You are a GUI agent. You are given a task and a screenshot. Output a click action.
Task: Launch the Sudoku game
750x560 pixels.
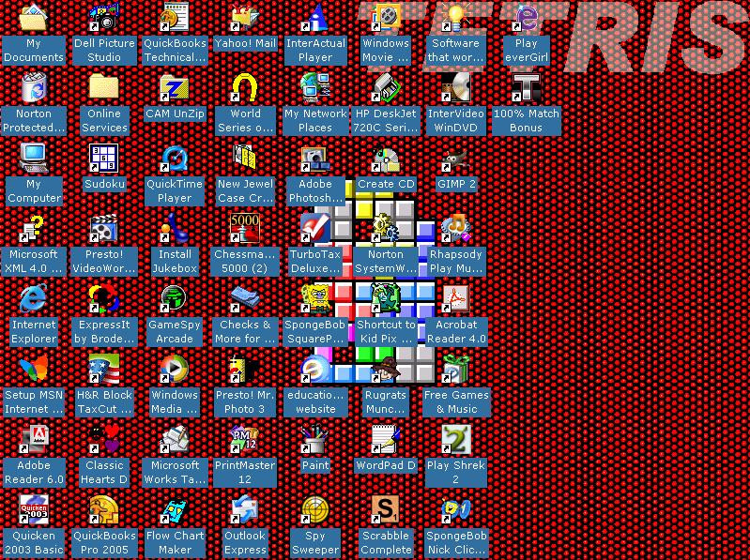pos(104,159)
